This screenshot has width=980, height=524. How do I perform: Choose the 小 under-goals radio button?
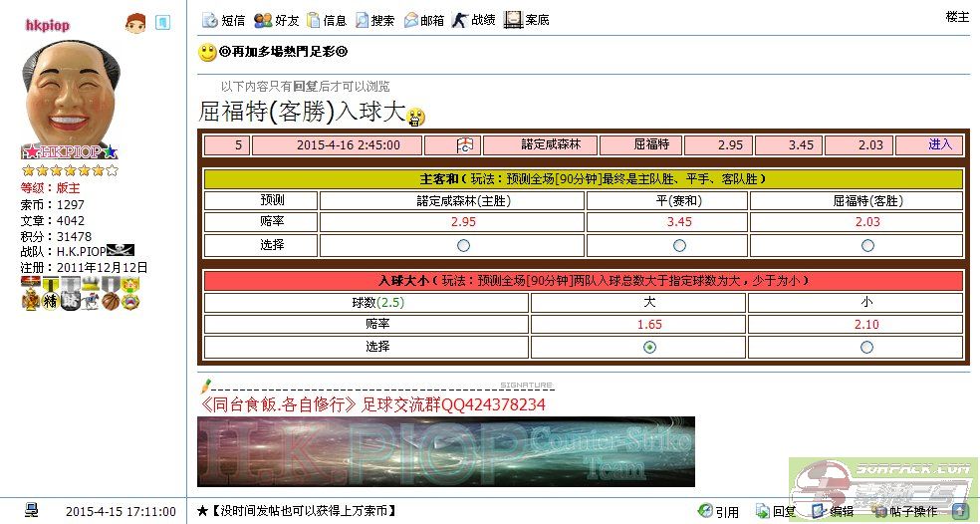[866, 347]
